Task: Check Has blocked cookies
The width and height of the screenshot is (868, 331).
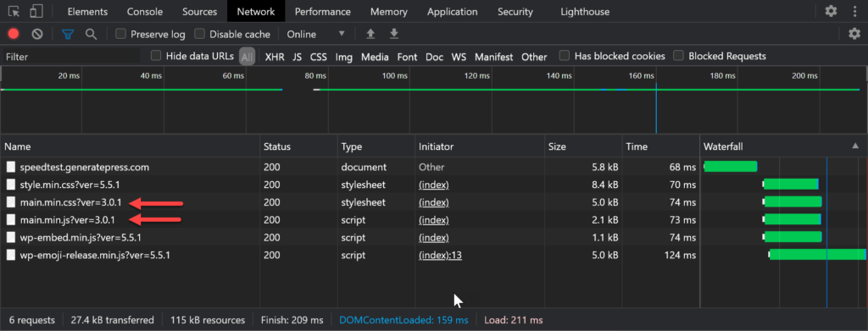Action: (564, 56)
